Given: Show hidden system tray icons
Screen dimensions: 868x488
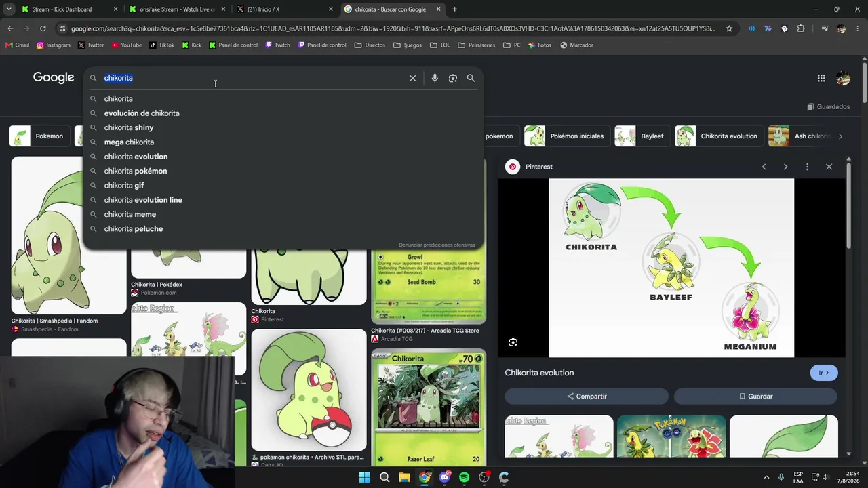Looking at the screenshot, I should click(766, 477).
